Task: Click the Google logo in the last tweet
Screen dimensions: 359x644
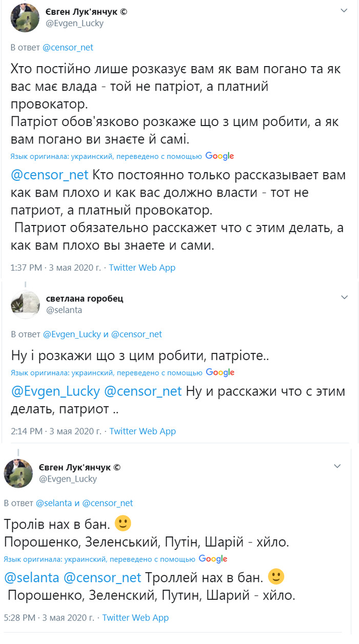Action: click(x=213, y=558)
